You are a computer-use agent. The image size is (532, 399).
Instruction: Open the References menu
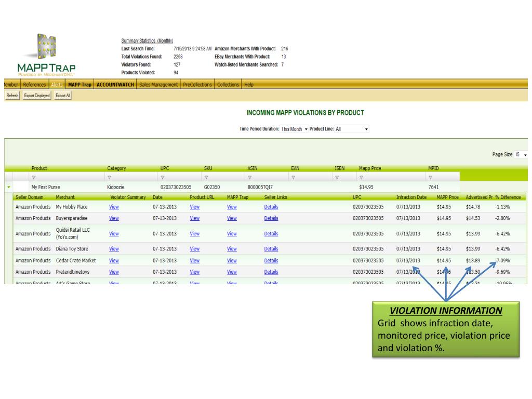click(34, 85)
